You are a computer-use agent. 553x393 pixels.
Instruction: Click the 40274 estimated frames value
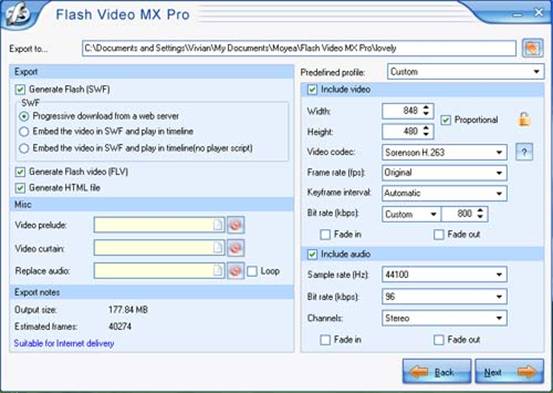tap(120, 326)
